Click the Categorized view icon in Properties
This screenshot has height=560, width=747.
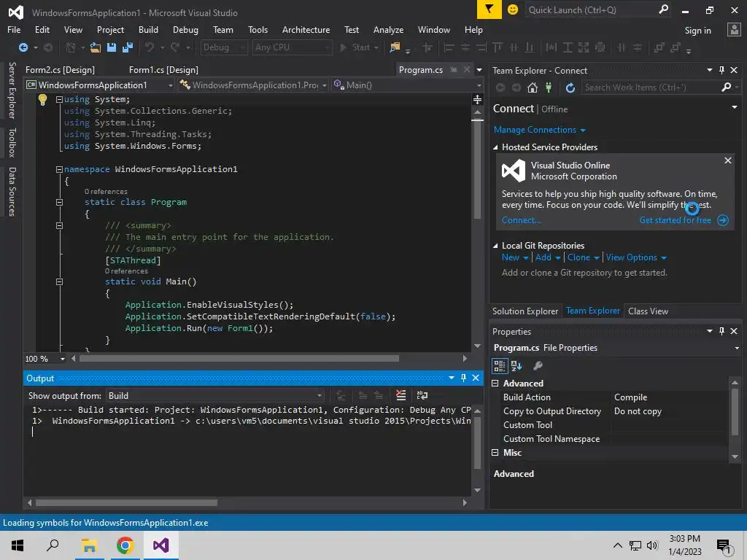[499, 366]
